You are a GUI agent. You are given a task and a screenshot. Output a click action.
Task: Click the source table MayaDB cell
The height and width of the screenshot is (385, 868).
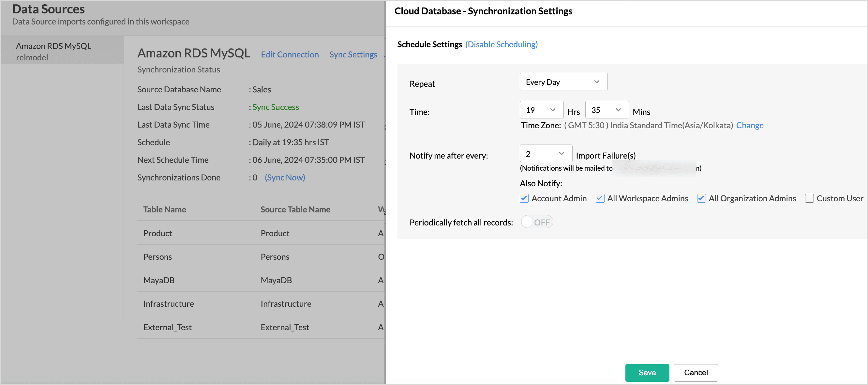coord(276,281)
